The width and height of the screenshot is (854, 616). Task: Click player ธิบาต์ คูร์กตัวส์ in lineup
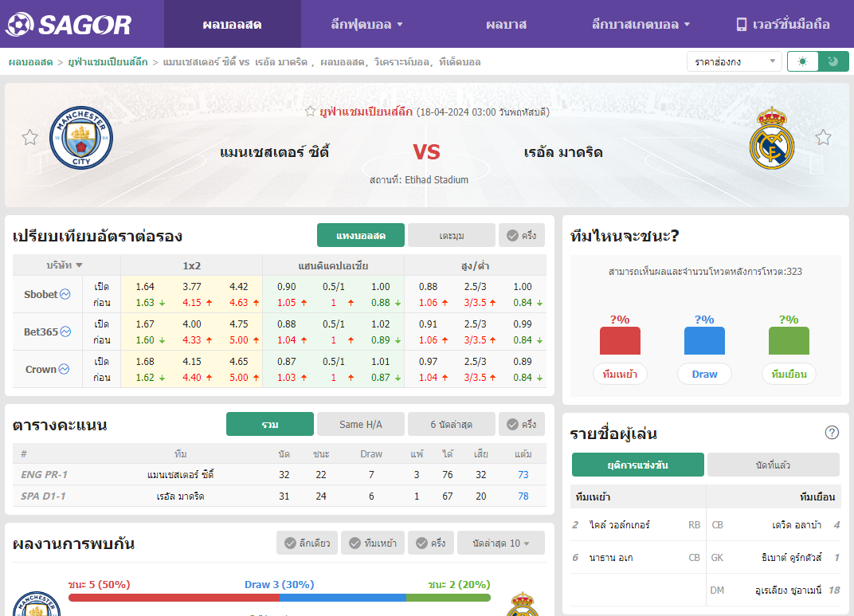pos(791,557)
